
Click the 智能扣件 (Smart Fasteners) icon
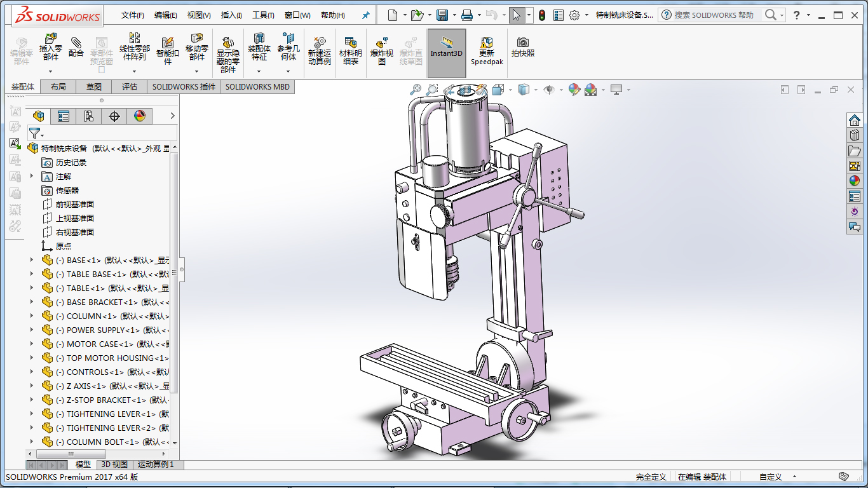168,50
